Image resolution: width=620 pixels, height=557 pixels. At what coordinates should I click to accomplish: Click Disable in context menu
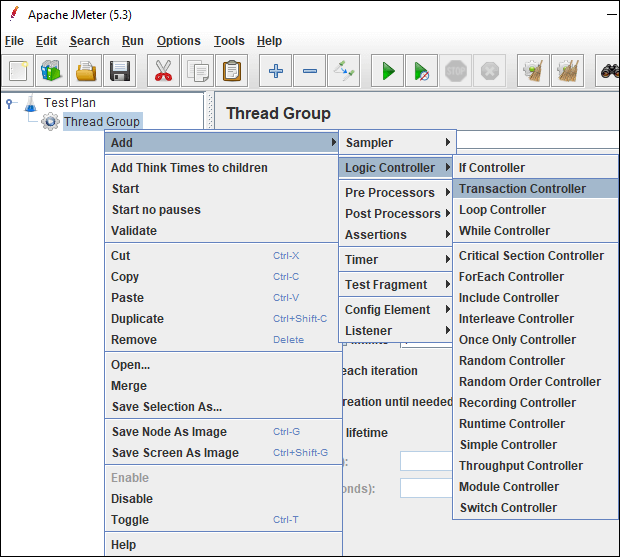(223, 498)
